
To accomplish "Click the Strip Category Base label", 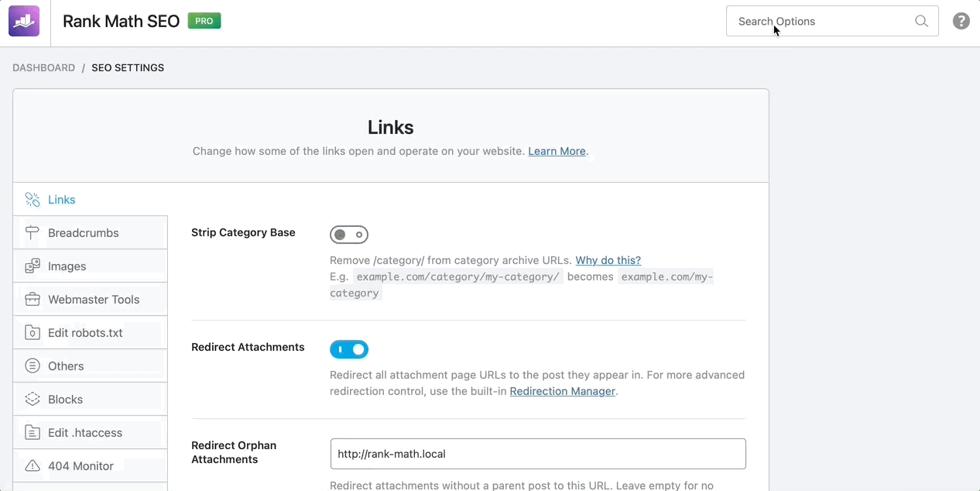I will (x=243, y=232).
